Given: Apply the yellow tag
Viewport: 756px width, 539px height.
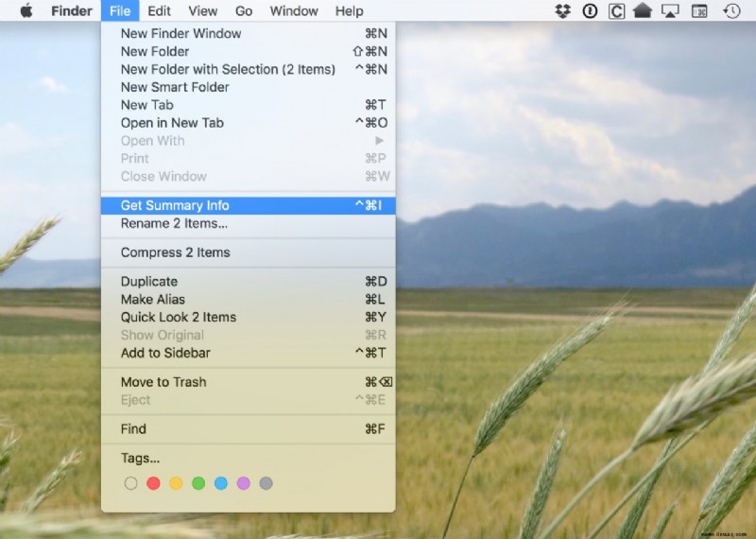Looking at the screenshot, I should tap(176, 483).
